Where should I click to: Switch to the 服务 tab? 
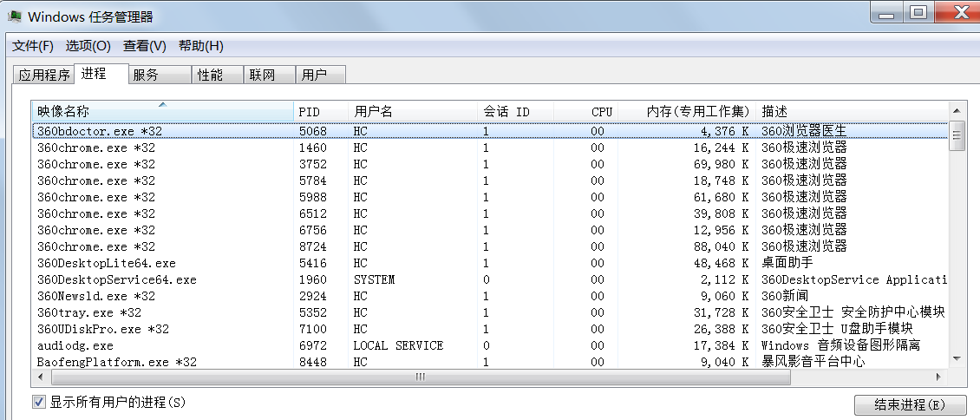click(x=160, y=75)
